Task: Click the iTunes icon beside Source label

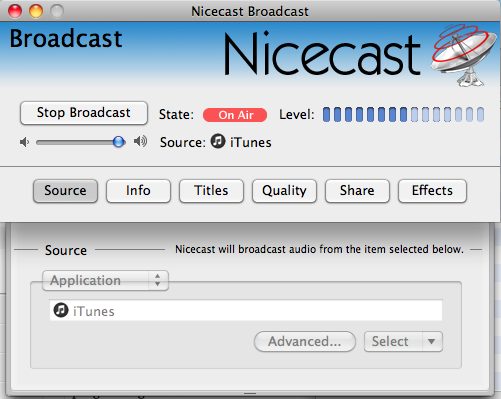Action: 218,141
